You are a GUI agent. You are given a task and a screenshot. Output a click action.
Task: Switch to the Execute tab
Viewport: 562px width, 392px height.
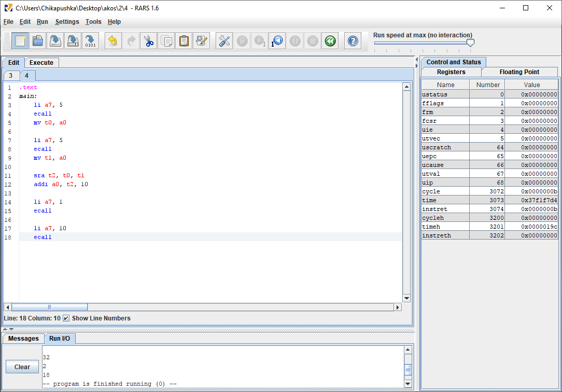41,63
